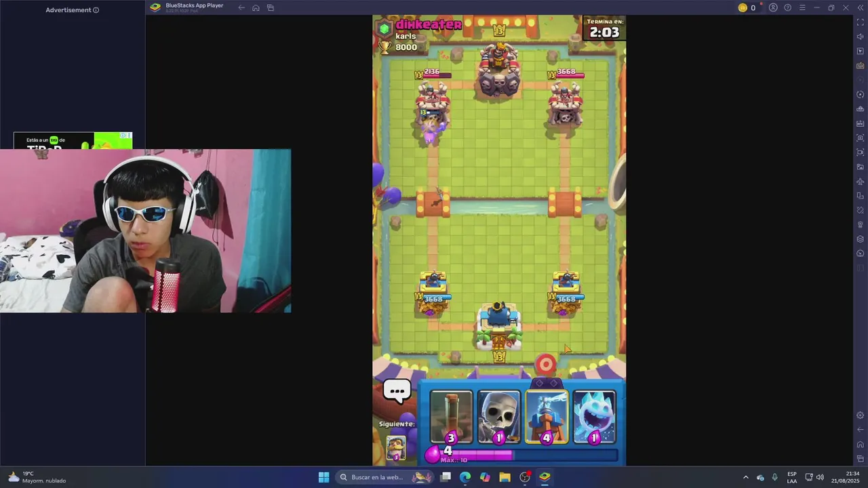Click the sidebar performance gauge icon
The width and height of the screenshot is (868, 488).
click(860, 253)
